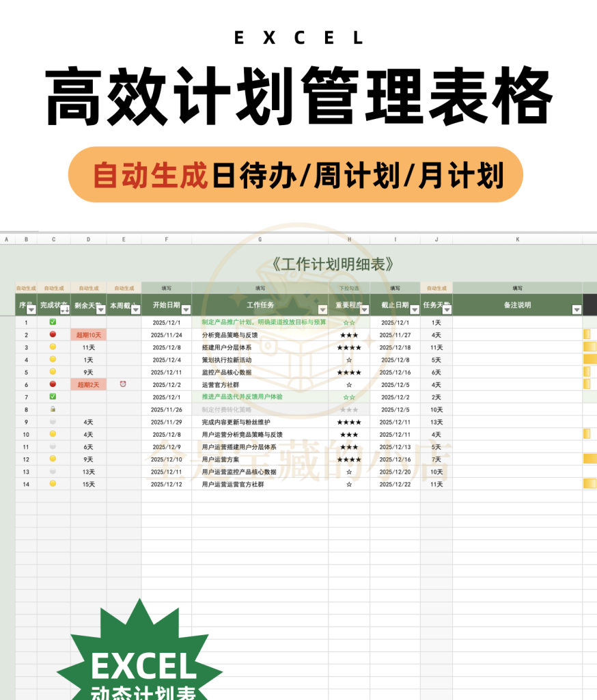Click yellow status dot for 搭建用户分层体系 row
This screenshot has height=700, width=597.
53,347
